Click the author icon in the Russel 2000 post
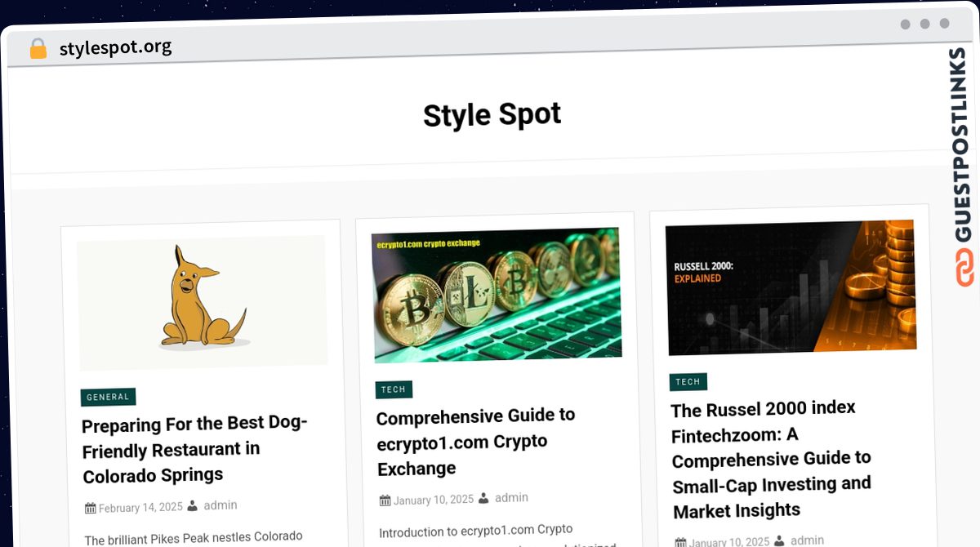Image resolution: width=980 pixels, height=547 pixels. tap(780, 540)
